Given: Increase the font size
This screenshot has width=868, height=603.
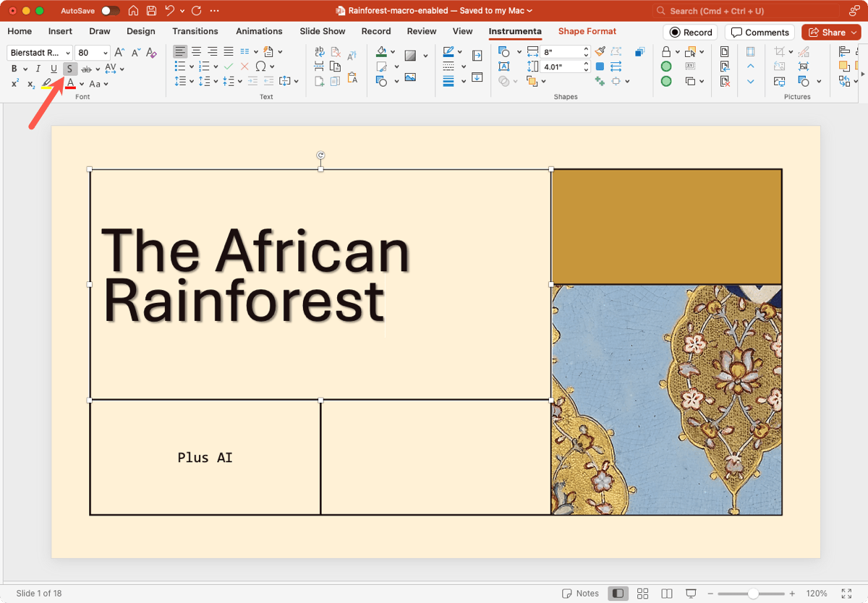Looking at the screenshot, I should pos(119,53).
